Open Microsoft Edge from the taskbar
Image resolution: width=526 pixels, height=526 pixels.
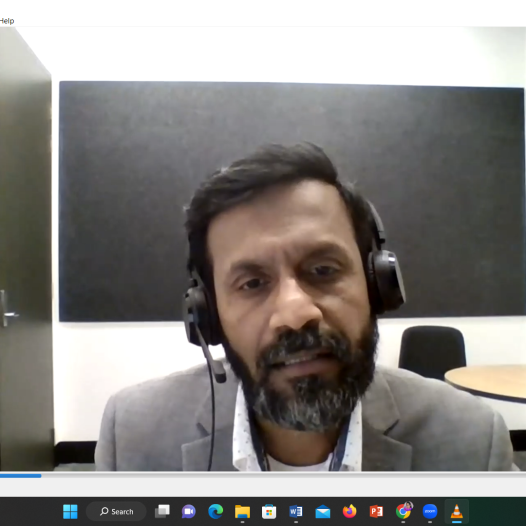(x=215, y=512)
